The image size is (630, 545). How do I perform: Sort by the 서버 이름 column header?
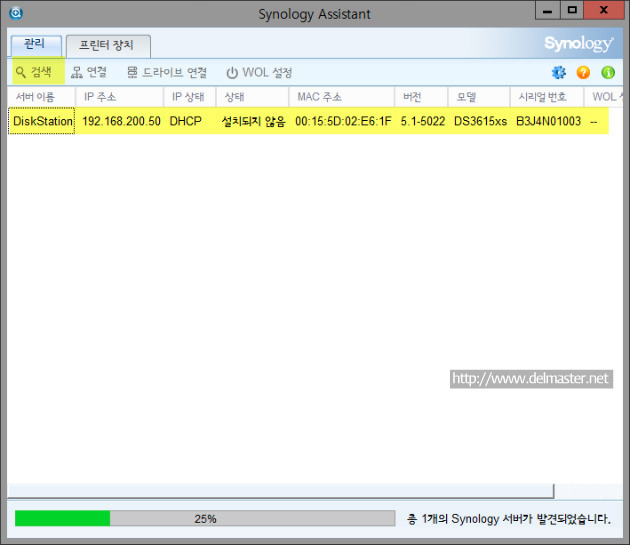41,97
